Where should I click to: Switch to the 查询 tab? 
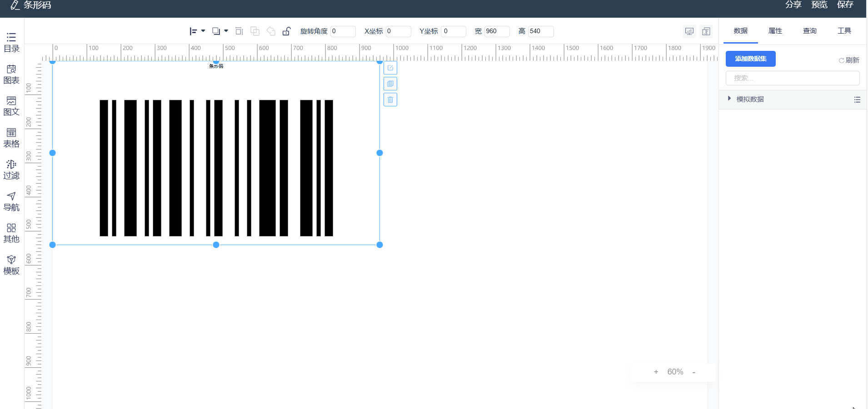[x=810, y=31]
